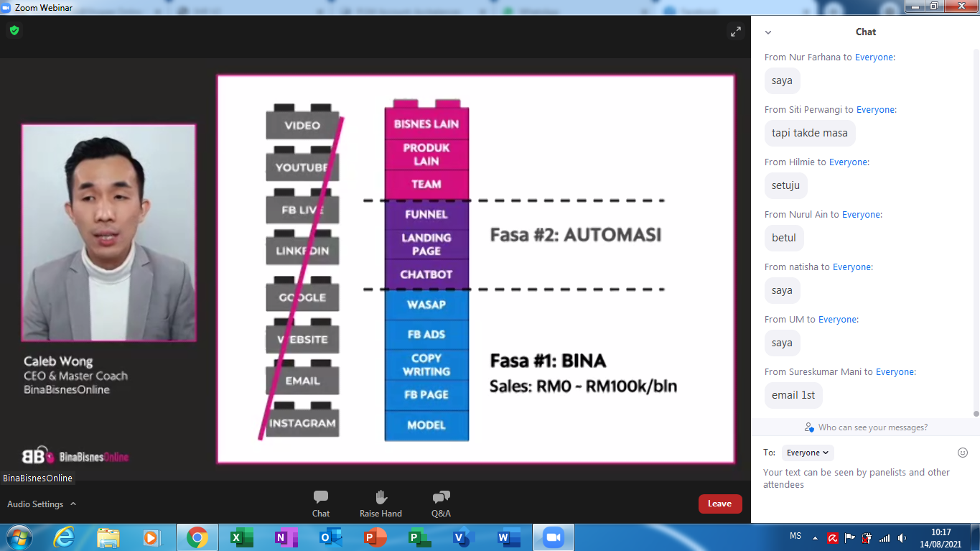Launch Google Chrome from the taskbar

pyautogui.click(x=197, y=537)
